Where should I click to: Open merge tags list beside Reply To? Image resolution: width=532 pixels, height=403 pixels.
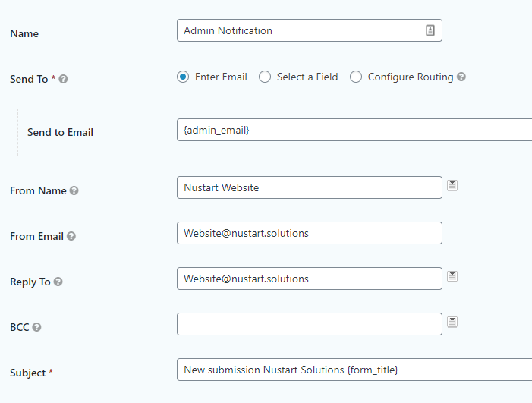(452, 276)
